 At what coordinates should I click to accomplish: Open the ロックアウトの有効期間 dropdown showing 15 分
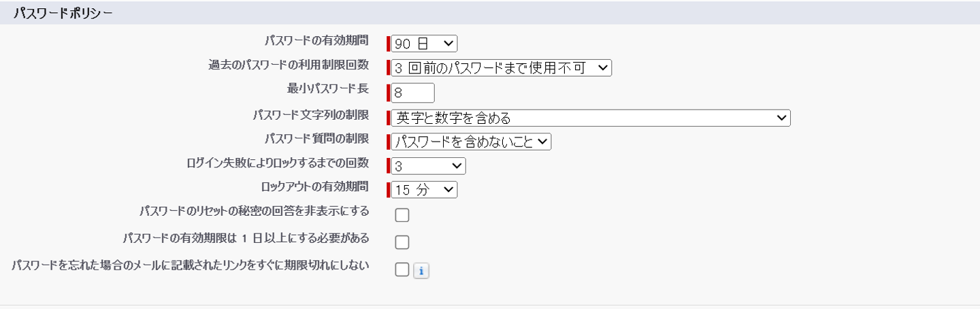424,190
